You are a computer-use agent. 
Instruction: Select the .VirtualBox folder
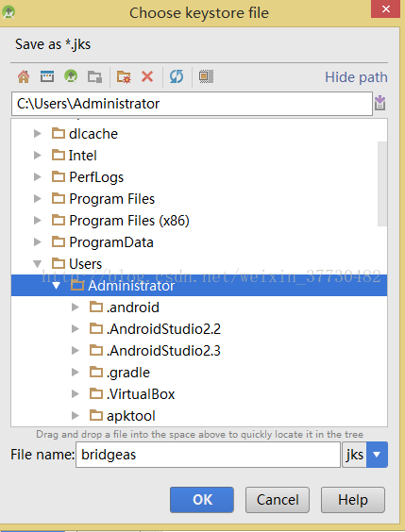[x=199, y=394]
